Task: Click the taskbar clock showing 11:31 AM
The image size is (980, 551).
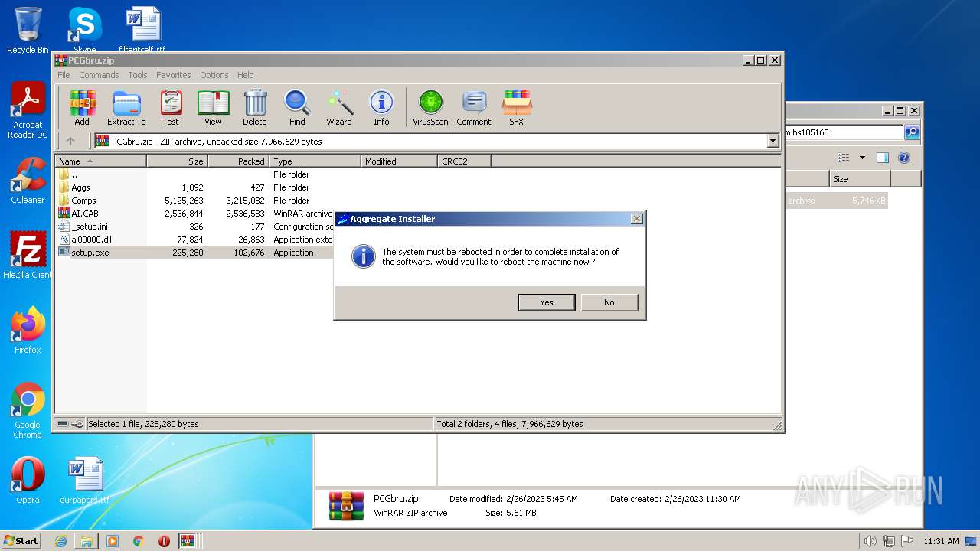Action: [x=941, y=541]
